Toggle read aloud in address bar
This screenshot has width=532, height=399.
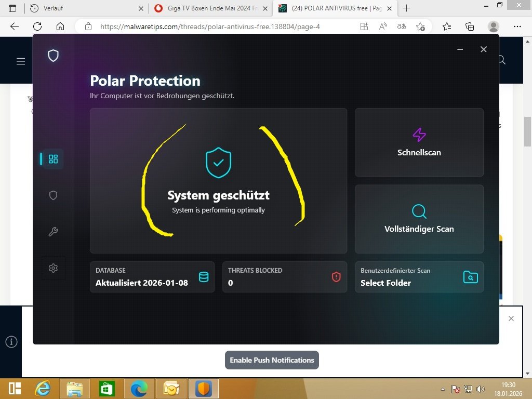[x=383, y=26]
